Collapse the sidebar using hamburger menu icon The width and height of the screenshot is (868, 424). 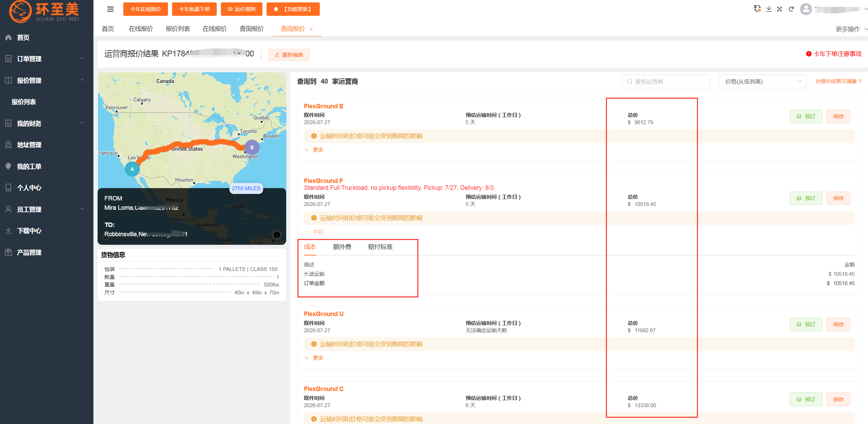click(x=110, y=9)
